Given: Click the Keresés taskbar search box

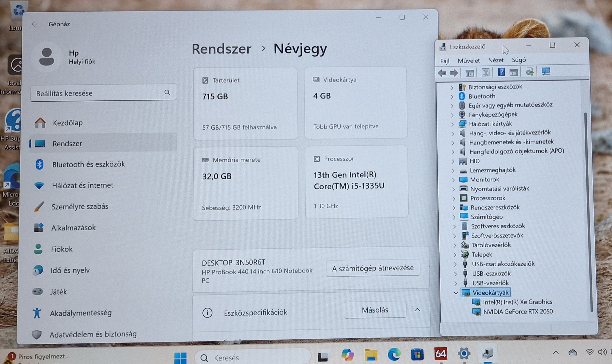Looking at the screenshot, I should [253, 358].
